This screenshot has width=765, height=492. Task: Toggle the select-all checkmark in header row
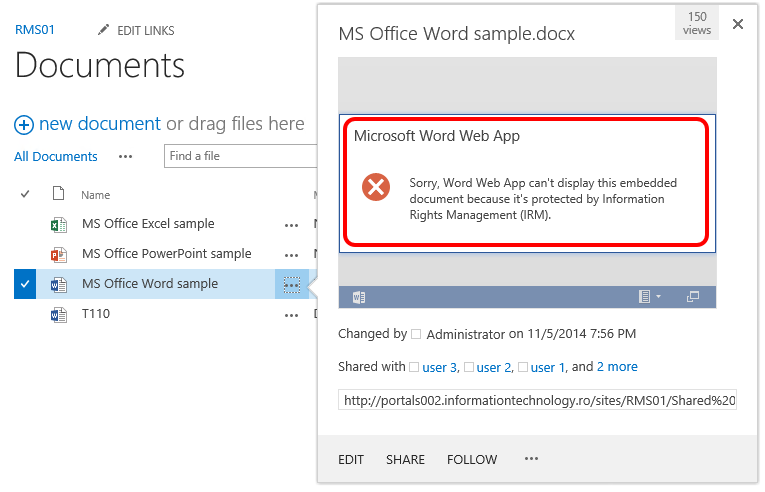pos(25,194)
